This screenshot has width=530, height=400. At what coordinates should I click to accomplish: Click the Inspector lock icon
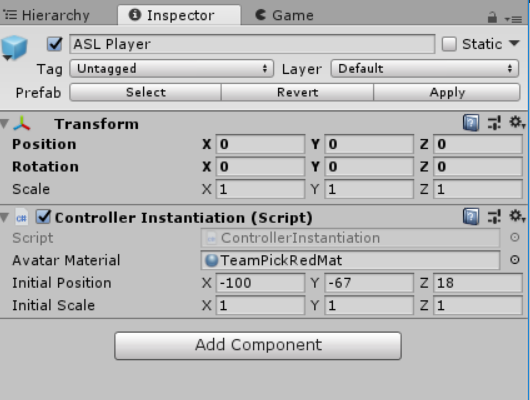click(x=492, y=17)
